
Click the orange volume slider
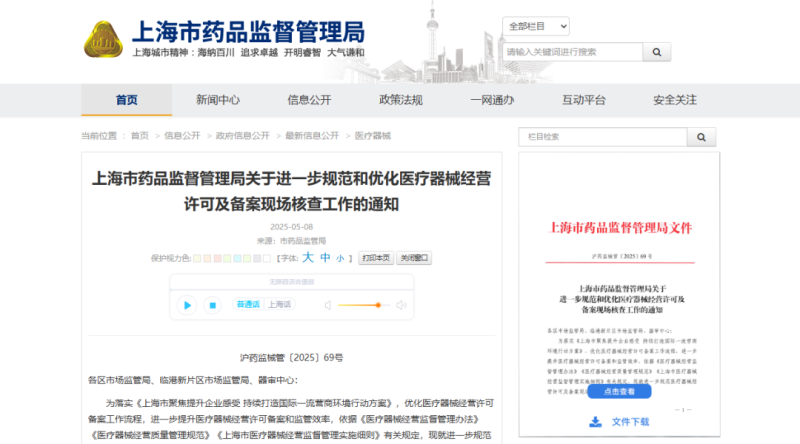(x=360, y=305)
